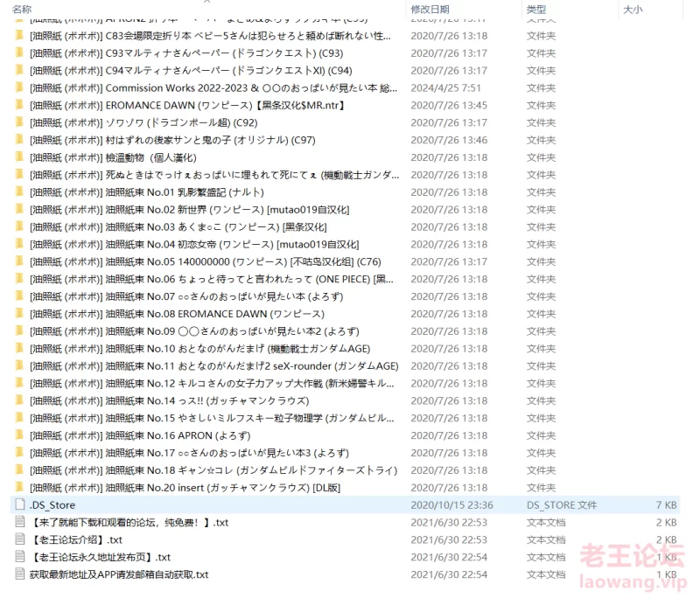Screen dimensions: 700x598
Task: Select the ソワソワ (ドラゴンボール超) (C92) folder name
Action: (x=143, y=122)
